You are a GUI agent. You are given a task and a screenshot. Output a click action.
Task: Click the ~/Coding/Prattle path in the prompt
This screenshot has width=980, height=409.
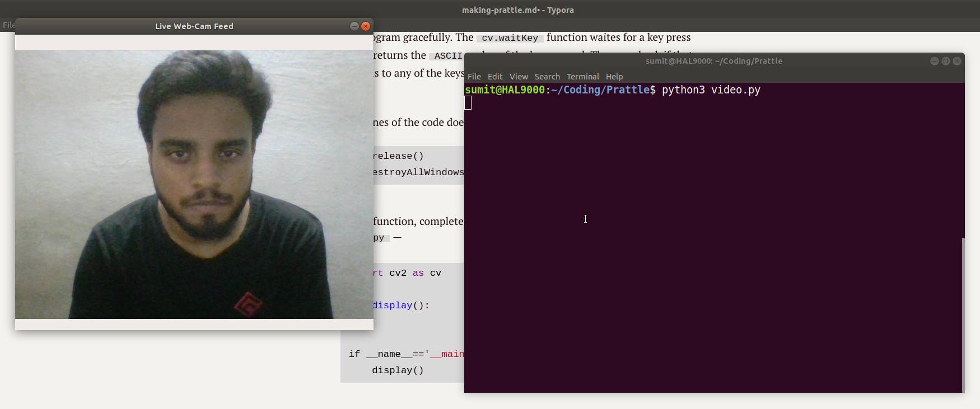(600, 90)
